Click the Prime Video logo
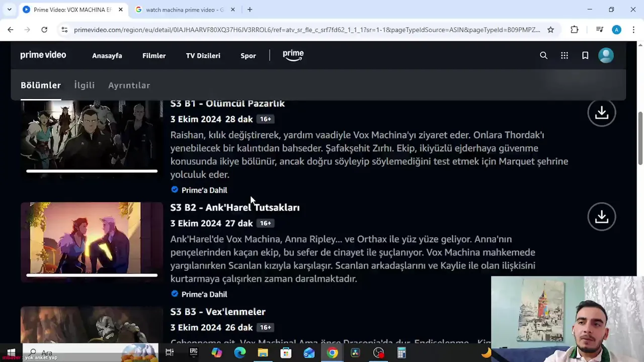The height and width of the screenshot is (362, 644). tap(43, 55)
